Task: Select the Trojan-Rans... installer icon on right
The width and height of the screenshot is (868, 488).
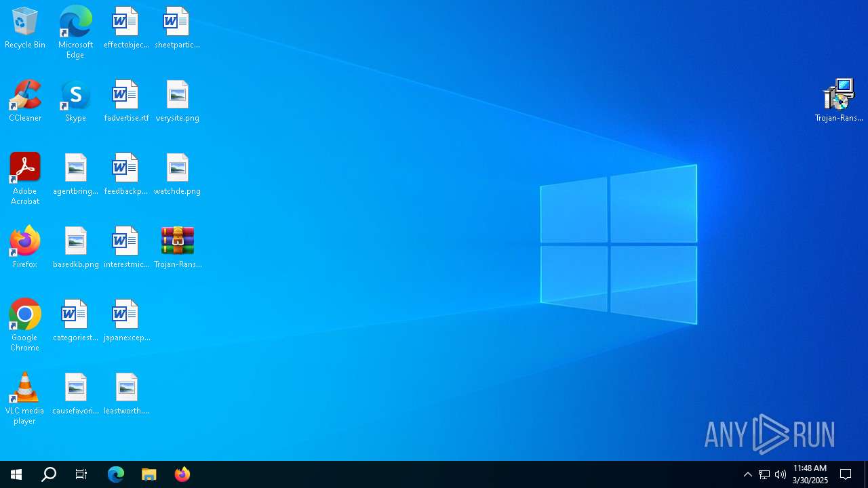Action: (839, 102)
